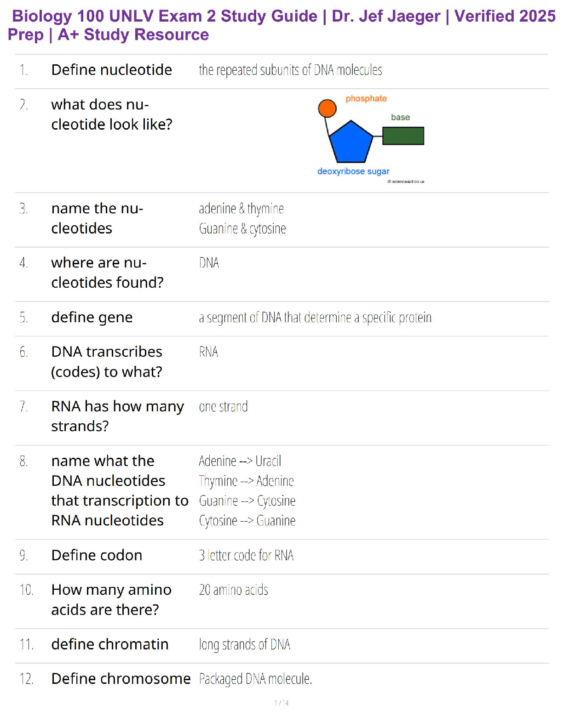Click the 'Guanine & cytosine' answer line
The image size is (563, 728).
(242, 228)
